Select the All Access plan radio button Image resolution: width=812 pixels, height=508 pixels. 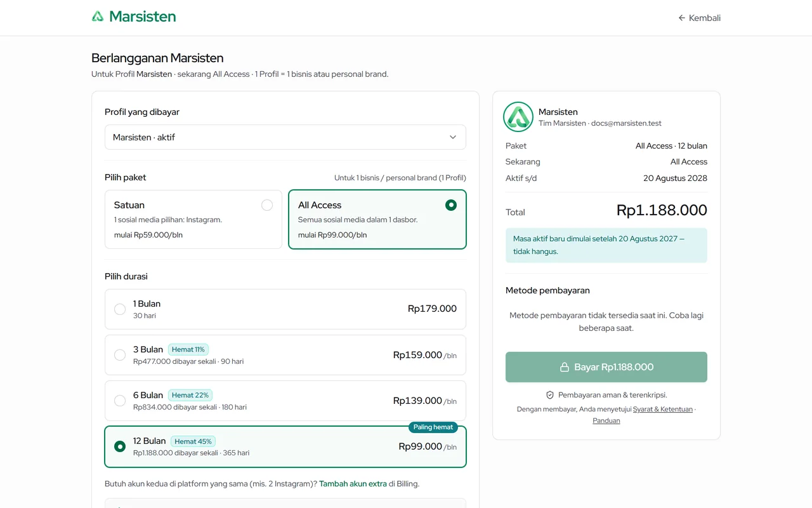(x=451, y=205)
